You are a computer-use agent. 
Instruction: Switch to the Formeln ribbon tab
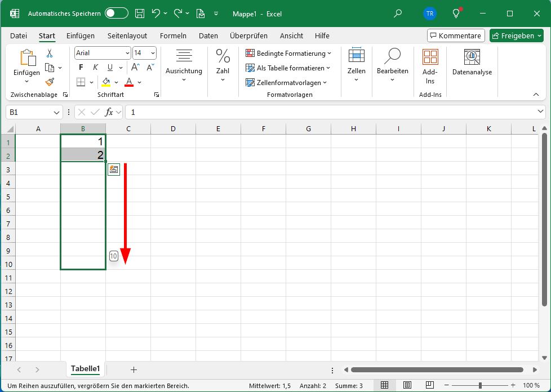[x=173, y=35]
